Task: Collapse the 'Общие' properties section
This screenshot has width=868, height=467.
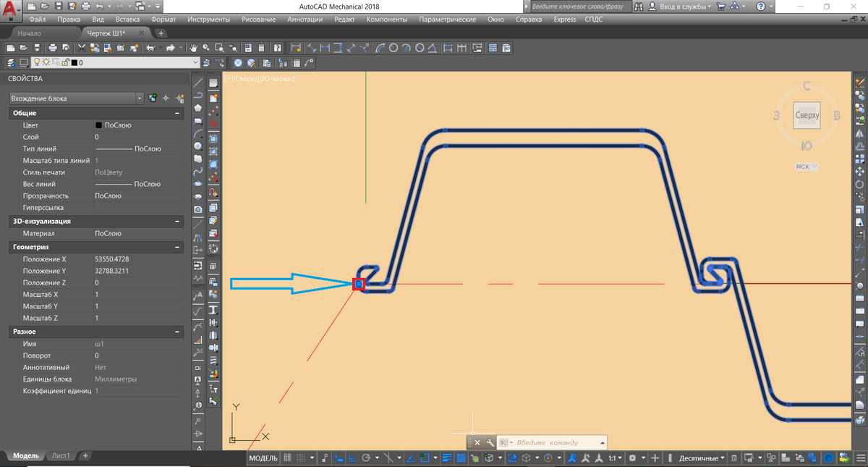Action: tap(177, 113)
